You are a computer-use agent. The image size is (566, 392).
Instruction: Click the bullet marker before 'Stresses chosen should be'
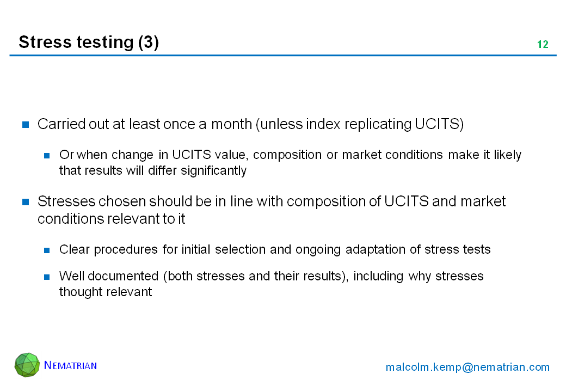tap(26, 202)
